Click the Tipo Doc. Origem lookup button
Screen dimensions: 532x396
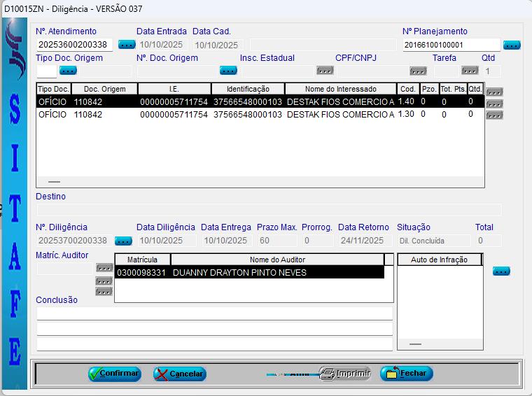click(x=68, y=71)
